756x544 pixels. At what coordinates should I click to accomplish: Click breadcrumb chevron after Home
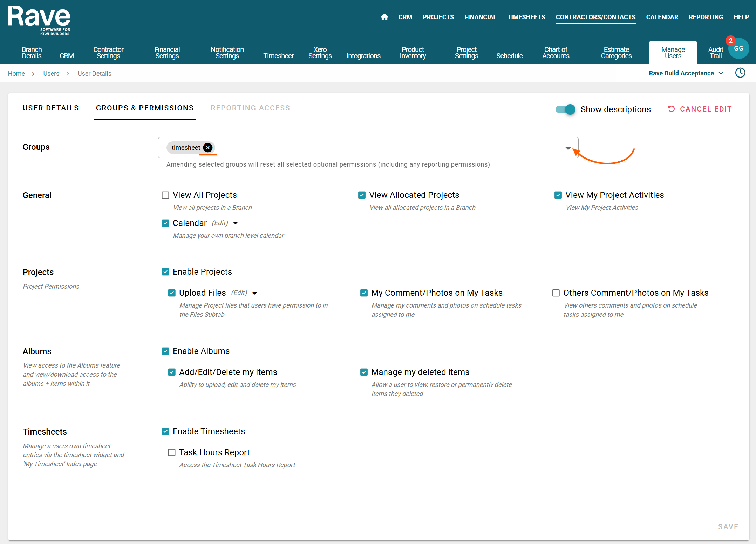click(34, 74)
